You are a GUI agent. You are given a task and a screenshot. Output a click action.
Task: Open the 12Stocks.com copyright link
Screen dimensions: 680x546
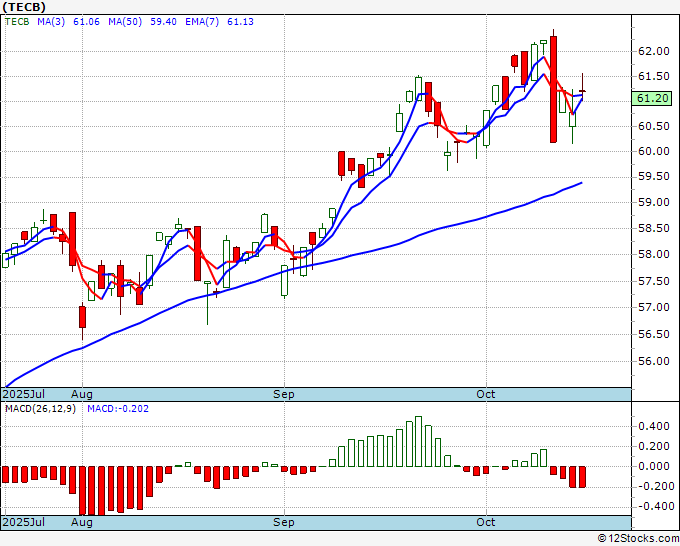638,538
